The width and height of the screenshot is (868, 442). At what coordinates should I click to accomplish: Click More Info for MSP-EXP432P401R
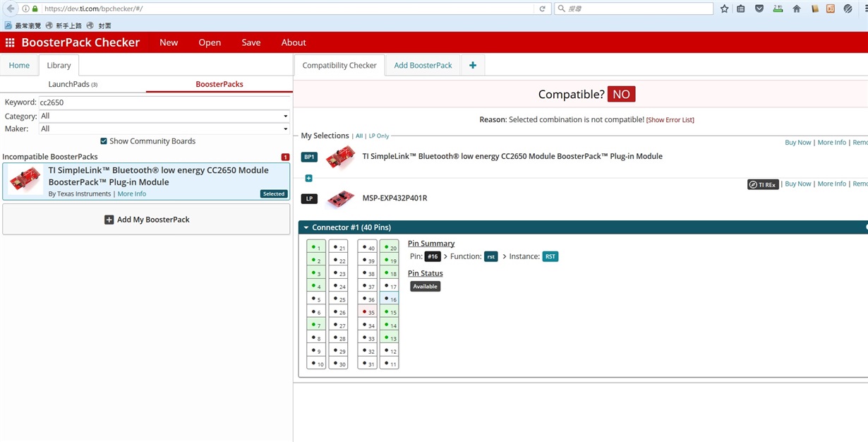click(832, 184)
